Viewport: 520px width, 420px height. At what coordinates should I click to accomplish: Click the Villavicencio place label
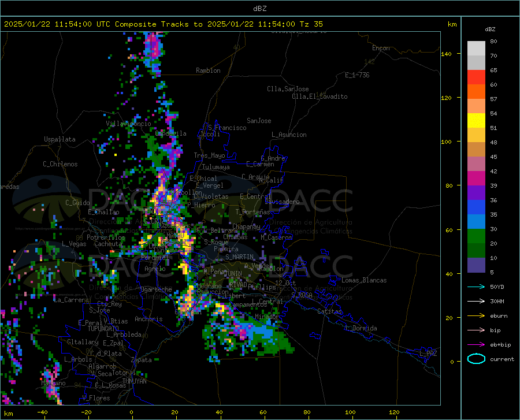click(x=128, y=124)
